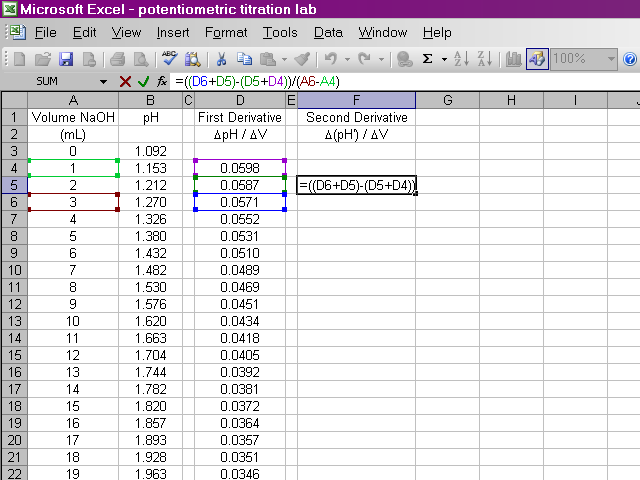Cut selection with the scissors icon
This screenshot has width=640, height=480.
point(221,60)
